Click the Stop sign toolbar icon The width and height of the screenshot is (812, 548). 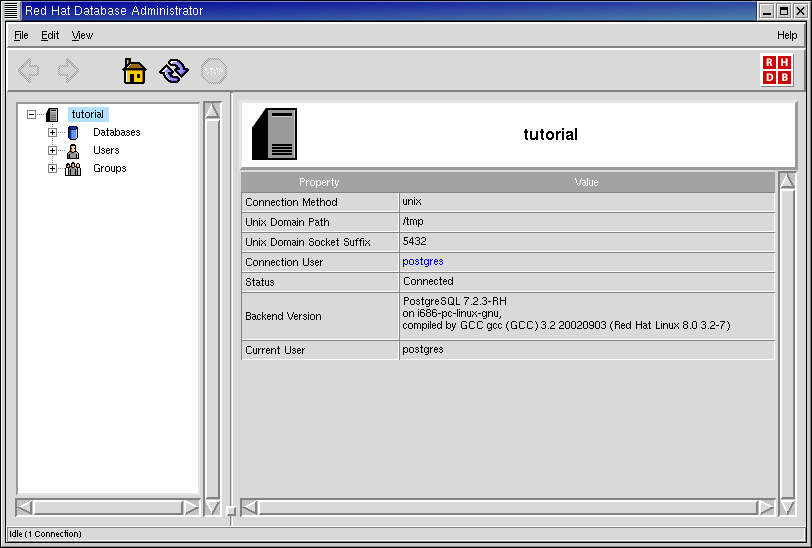pos(214,70)
